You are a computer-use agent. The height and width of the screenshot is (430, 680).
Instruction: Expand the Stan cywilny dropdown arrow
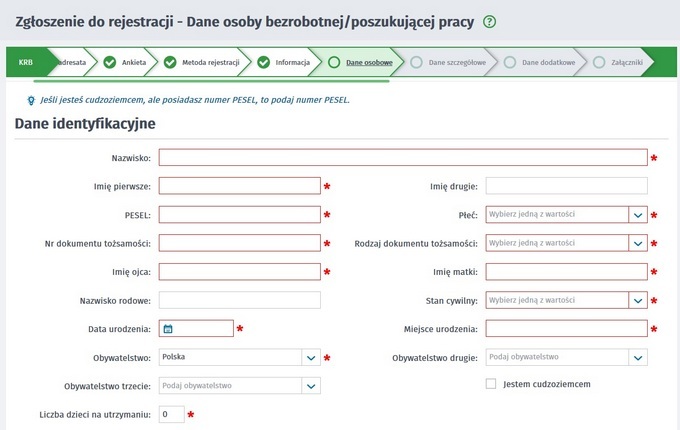coord(638,300)
